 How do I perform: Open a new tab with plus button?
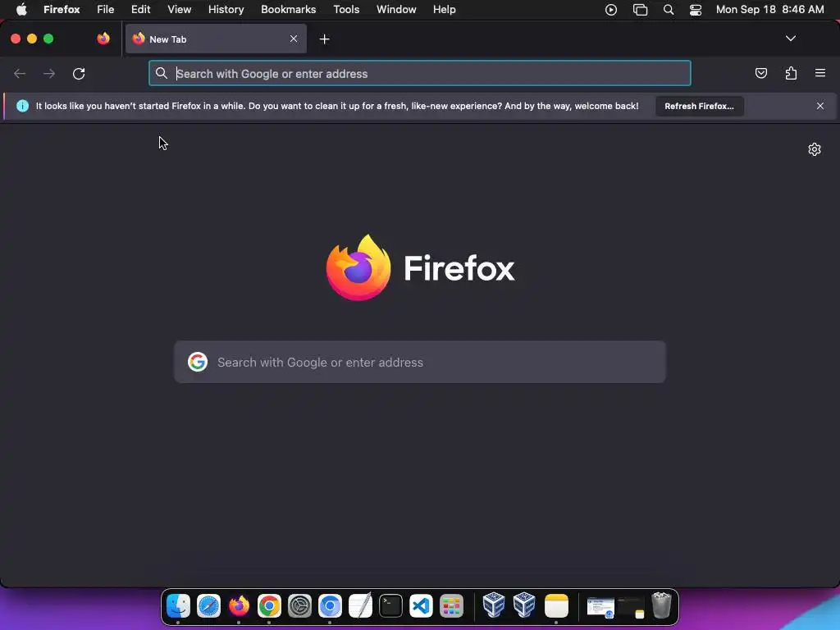(x=324, y=39)
